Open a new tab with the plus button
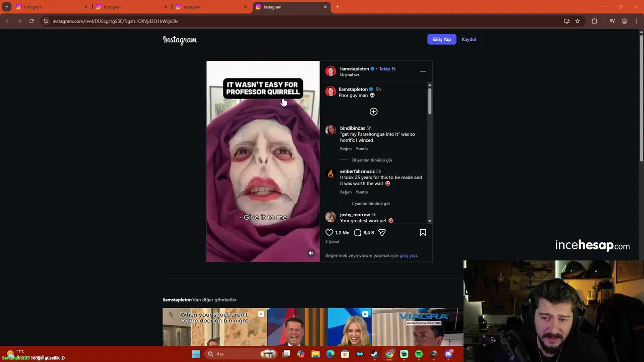This screenshot has width=644, height=362. 337,7
